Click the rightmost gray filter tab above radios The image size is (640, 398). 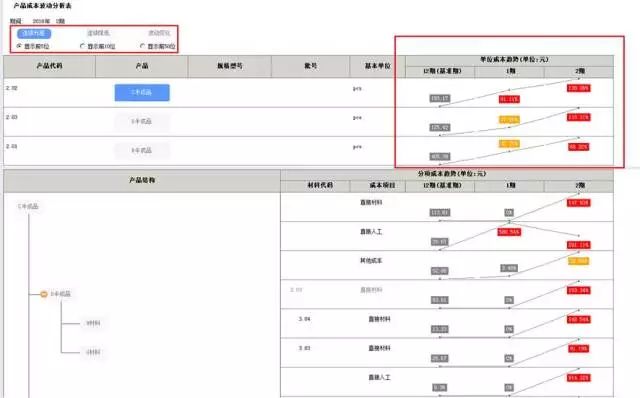pos(159,33)
